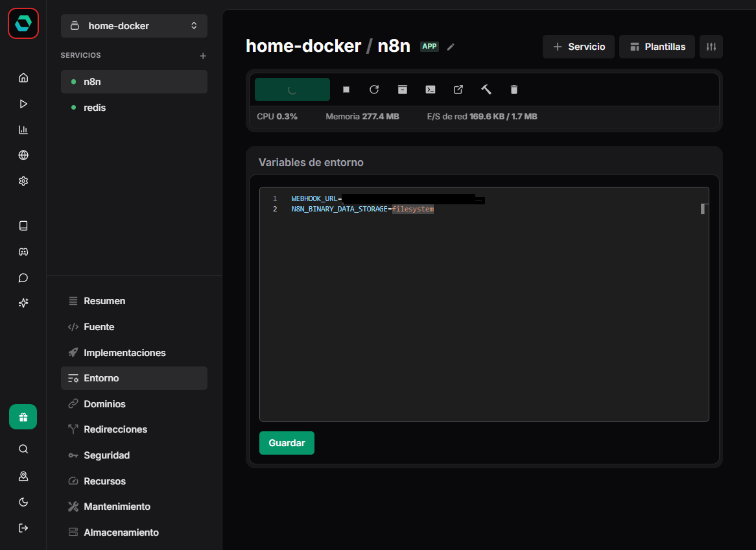This screenshot has width=756, height=550.
Task: Click the E/S de red stat
Action: 482,116
